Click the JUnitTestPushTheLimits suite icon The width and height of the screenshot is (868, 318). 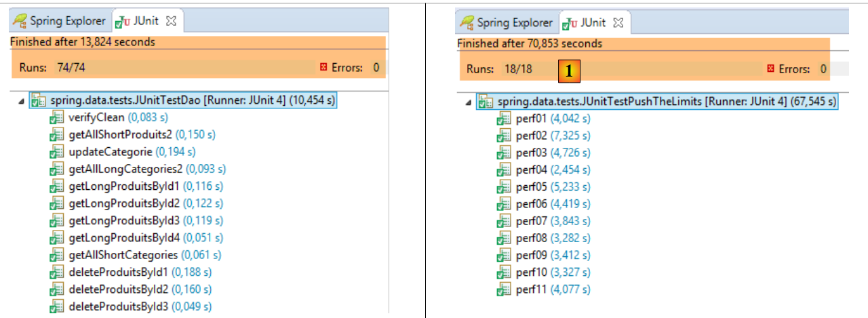click(x=486, y=102)
